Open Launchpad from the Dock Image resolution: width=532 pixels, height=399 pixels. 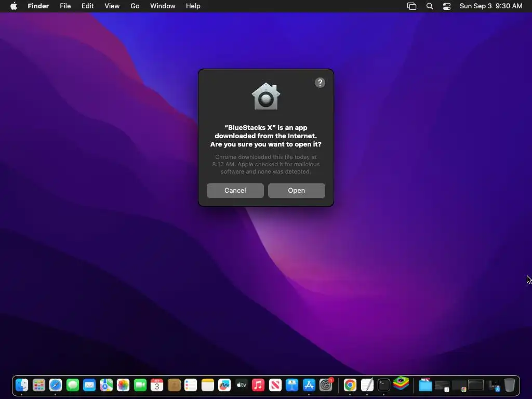(38, 385)
